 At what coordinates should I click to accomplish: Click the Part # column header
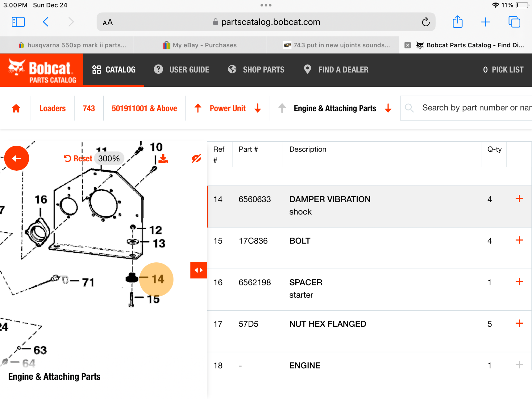248,149
